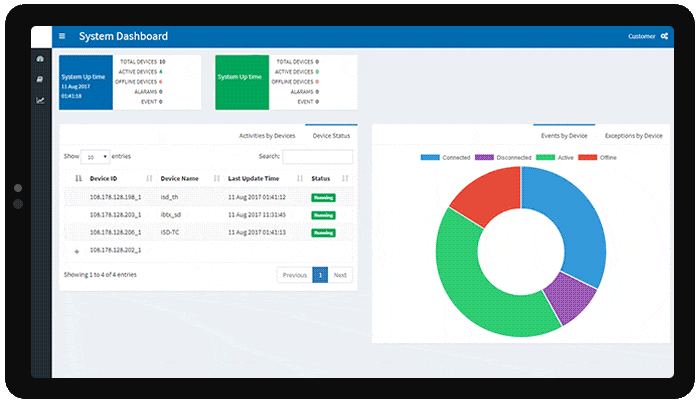Click device name ISD-TC

(x=170, y=232)
